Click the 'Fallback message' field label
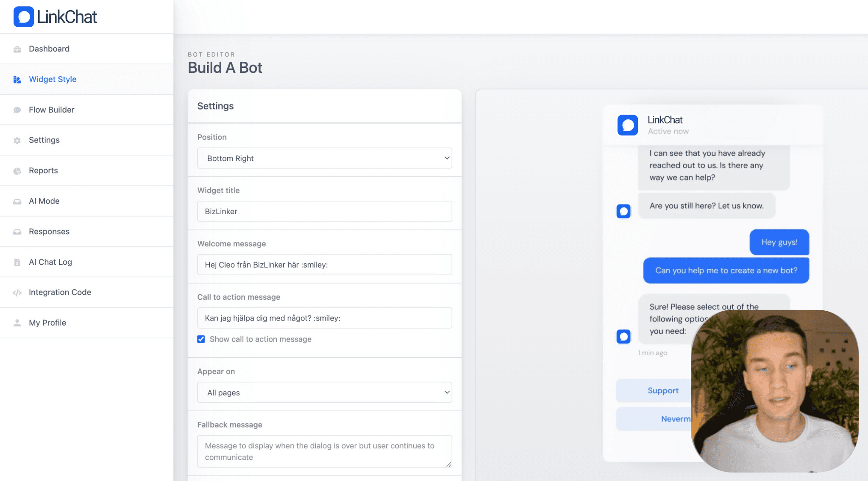This screenshot has height=481, width=868. [x=230, y=425]
